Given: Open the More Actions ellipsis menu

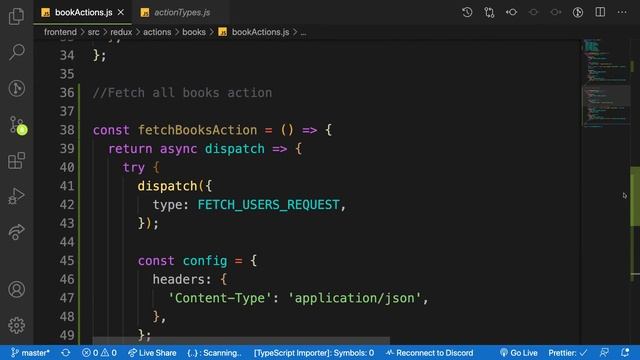Looking at the screenshot, I should [622, 12].
